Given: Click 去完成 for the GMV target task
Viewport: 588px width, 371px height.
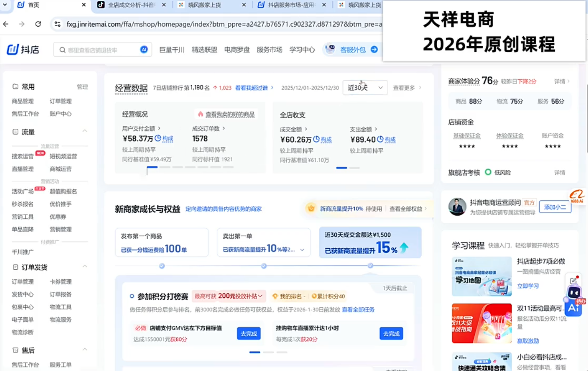Looking at the screenshot, I should pos(248,334).
